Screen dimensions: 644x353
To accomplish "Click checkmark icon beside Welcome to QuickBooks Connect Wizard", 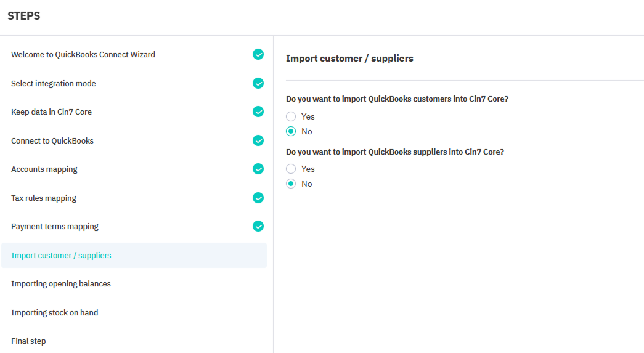I will pyautogui.click(x=258, y=54).
